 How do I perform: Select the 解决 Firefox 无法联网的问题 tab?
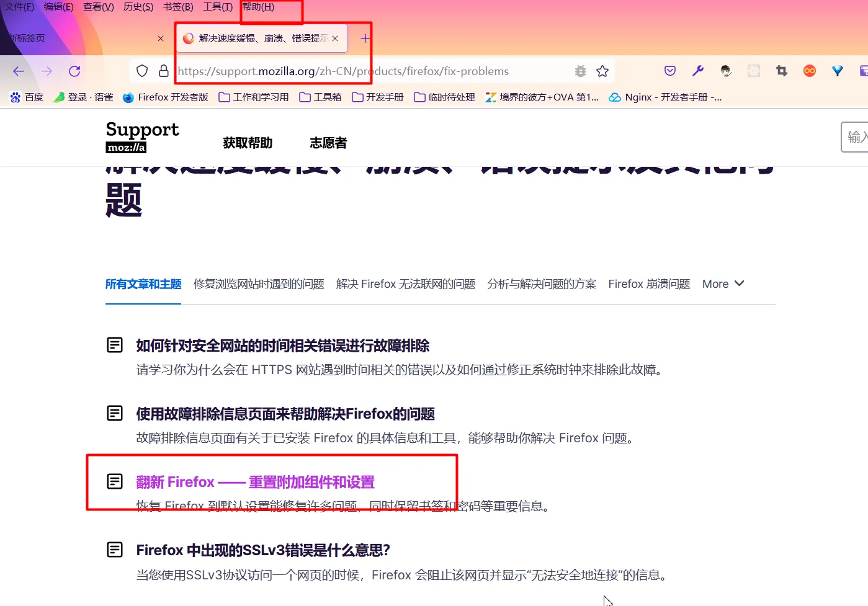pos(406,284)
